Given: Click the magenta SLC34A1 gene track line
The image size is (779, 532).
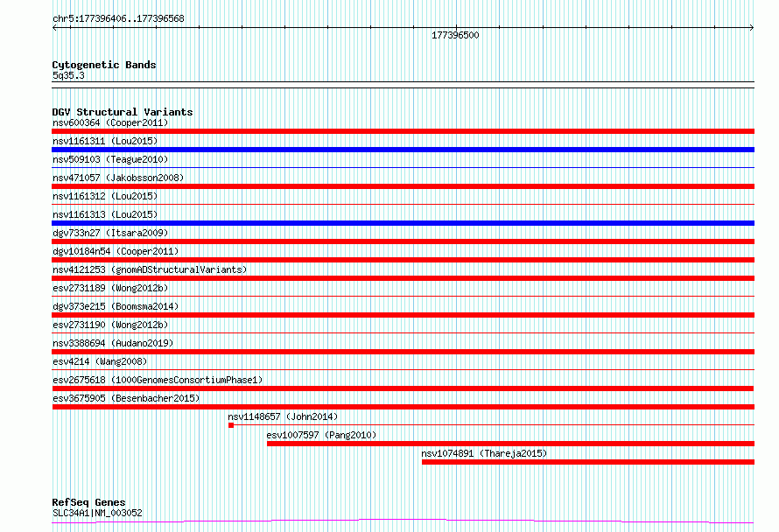Looking at the screenshot, I should tap(403, 521).
